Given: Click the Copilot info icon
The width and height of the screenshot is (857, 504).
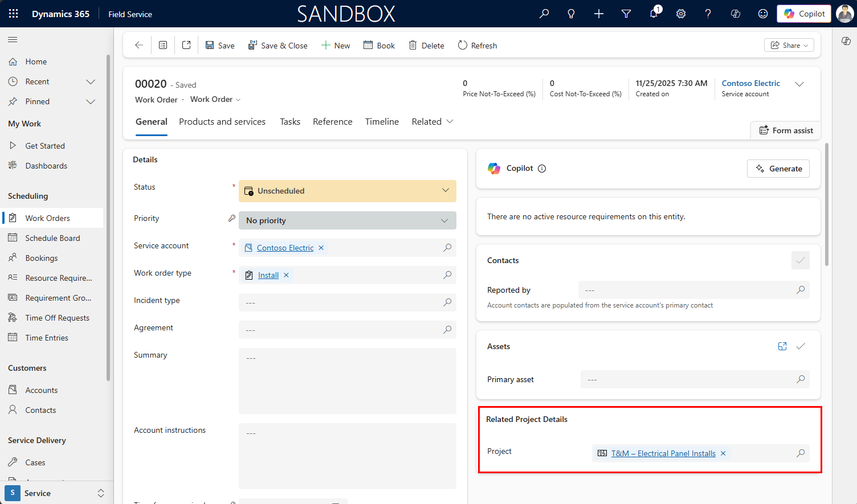Looking at the screenshot, I should click(542, 169).
